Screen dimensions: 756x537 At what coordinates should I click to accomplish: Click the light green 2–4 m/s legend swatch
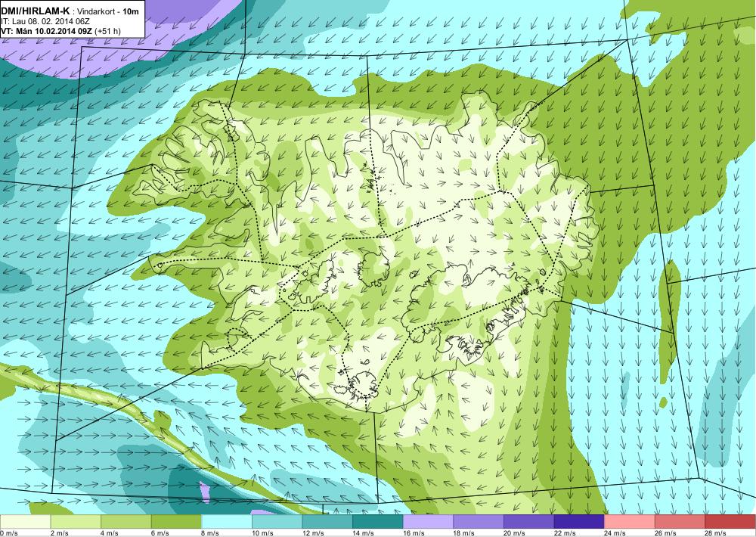[76, 522]
